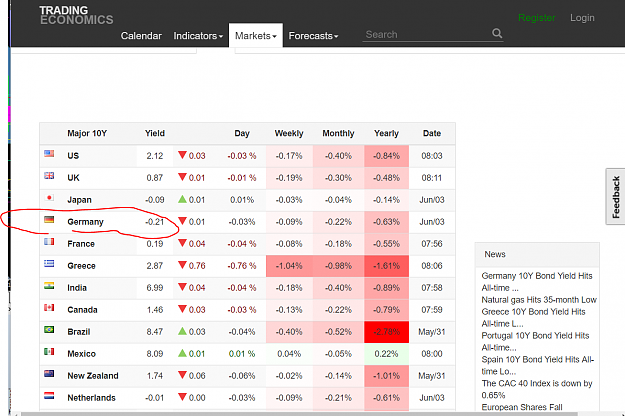Expand the Forecasts dropdown menu
The width and height of the screenshot is (625, 416).
(x=313, y=36)
